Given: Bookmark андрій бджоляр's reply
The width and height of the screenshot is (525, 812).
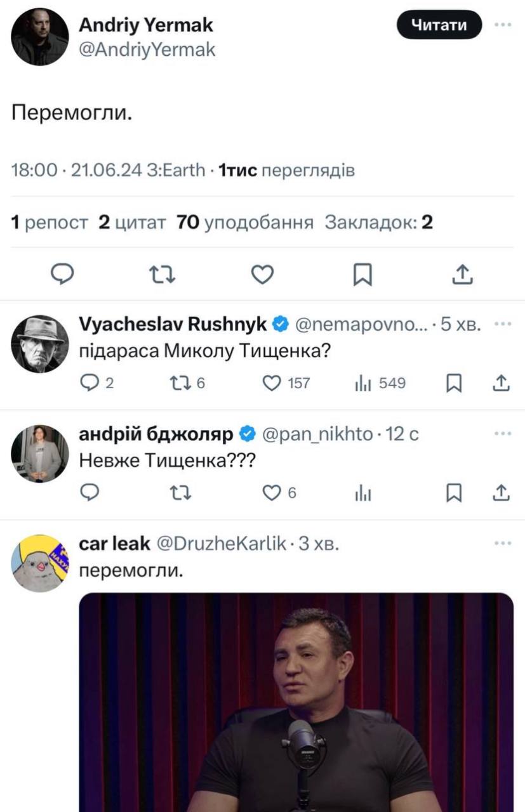Looking at the screenshot, I should 454,492.
